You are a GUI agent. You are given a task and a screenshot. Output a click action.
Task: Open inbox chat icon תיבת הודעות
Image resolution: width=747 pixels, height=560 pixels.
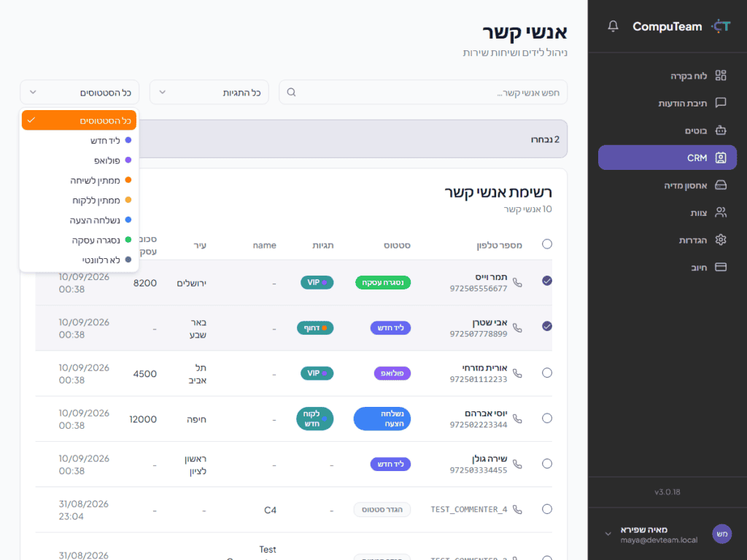721,103
